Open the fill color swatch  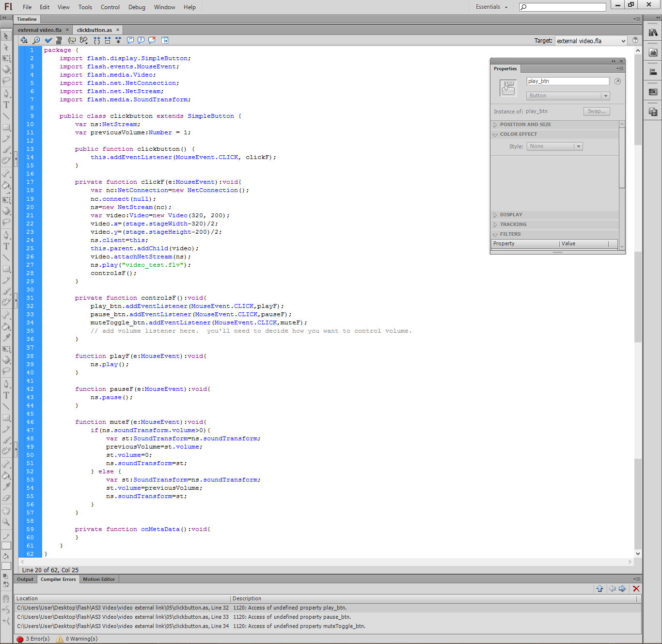tap(6, 566)
